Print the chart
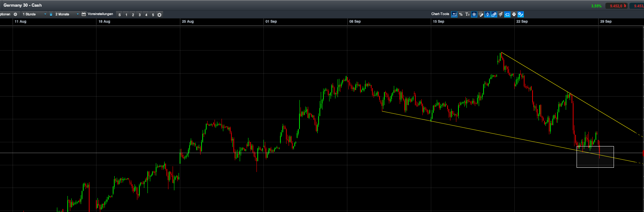The width and height of the screenshot is (644, 212). tap(514, 14)
